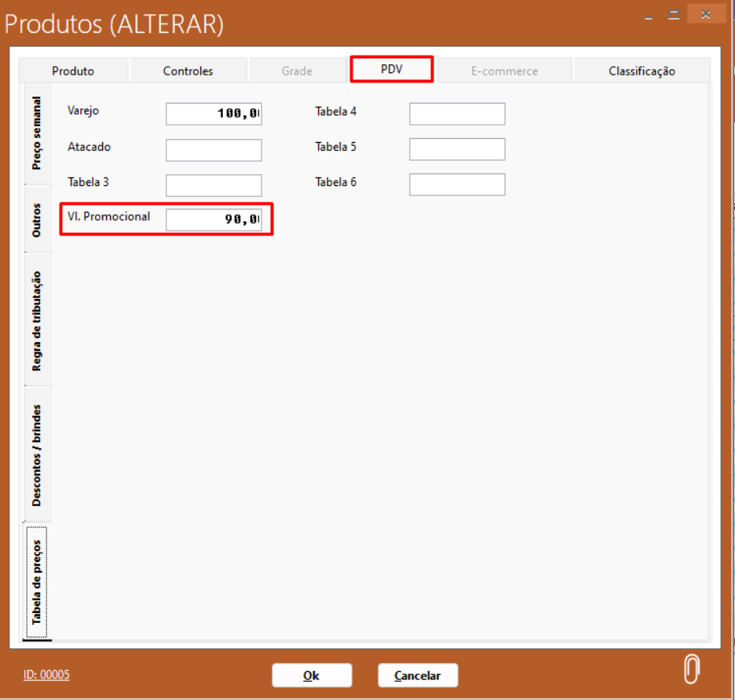
Task: Click the Cancelar button
Action: coord(418,676)
